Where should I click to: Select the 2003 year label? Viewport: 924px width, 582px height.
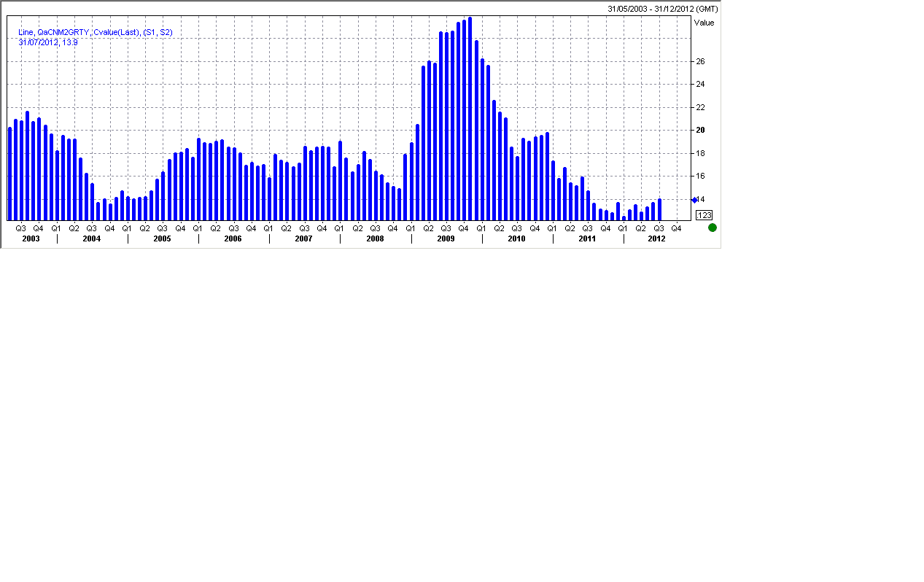coord(31,238)
